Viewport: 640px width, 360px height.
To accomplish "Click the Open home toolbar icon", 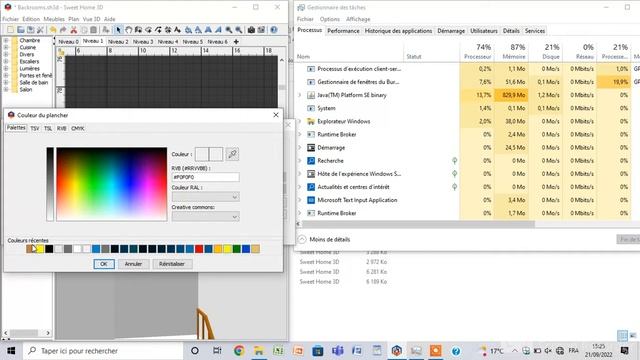I will pos(21,30).
